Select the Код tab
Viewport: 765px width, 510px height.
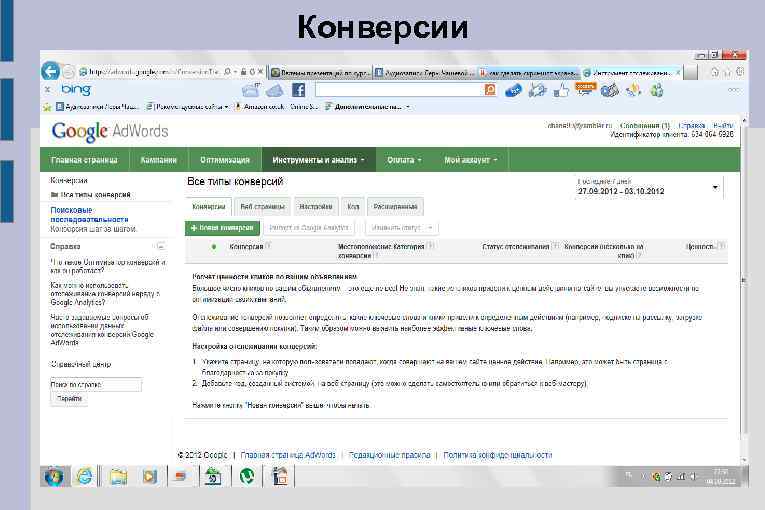[x=353, y=206]
